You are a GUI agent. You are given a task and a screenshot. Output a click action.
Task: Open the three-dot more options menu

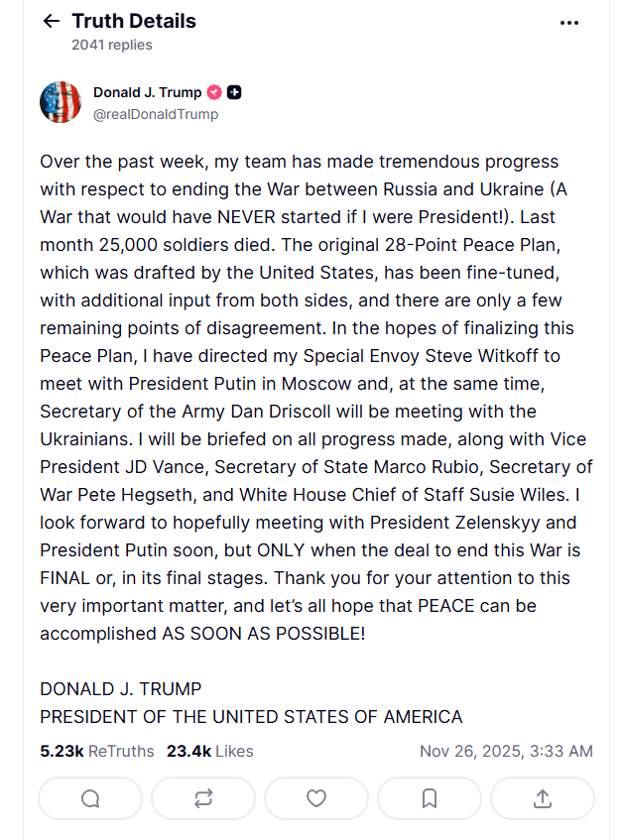point(568,22)
